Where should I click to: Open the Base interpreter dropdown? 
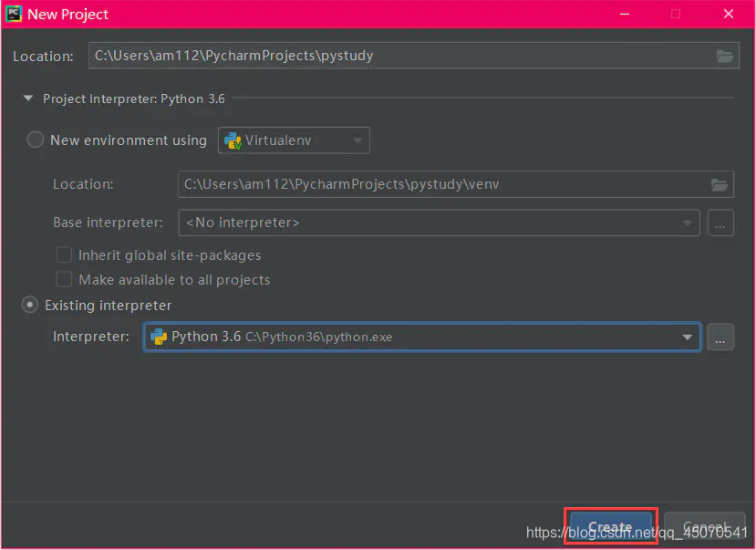click(x=439, y=223)
